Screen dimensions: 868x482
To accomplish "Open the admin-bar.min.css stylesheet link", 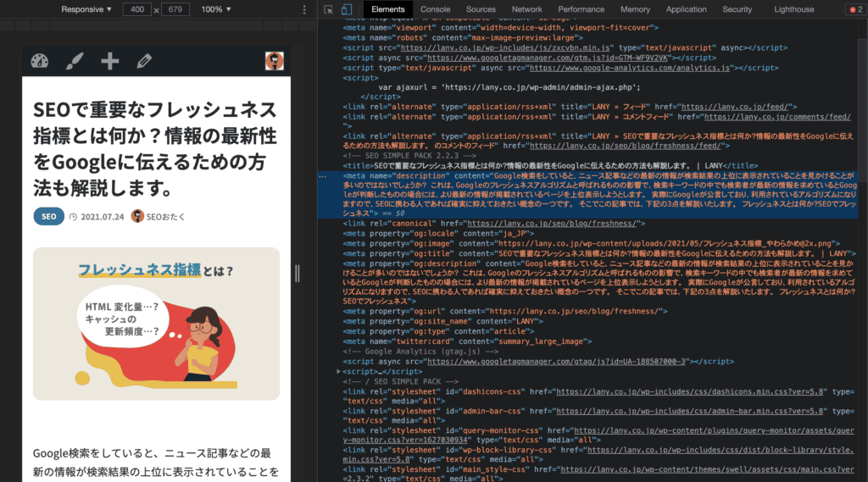I will pos(690,411).
